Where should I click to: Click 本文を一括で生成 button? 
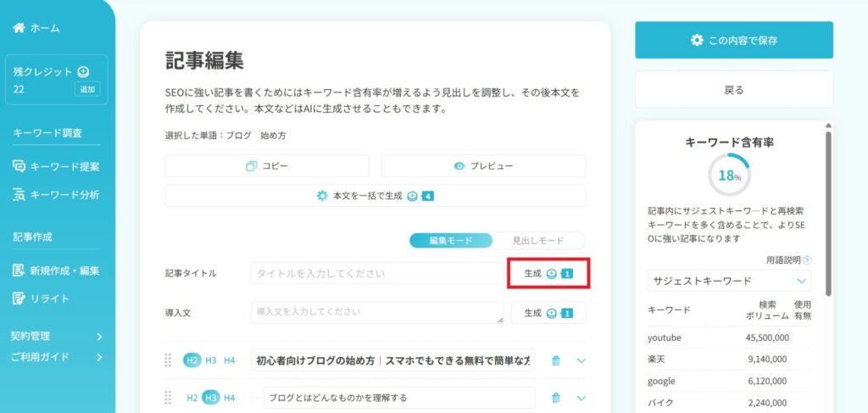pyautogui.click(x=376, y=195)
